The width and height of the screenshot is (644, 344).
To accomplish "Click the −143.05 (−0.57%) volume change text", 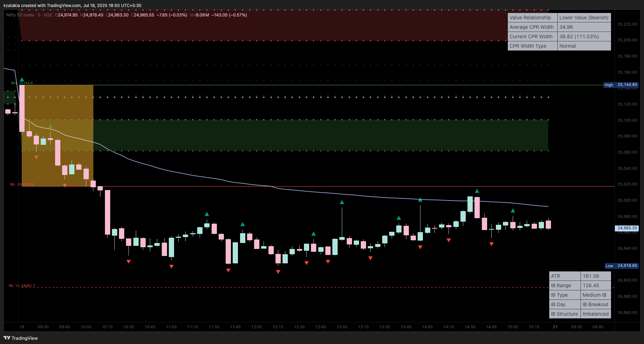I will [x=229, y=15].
